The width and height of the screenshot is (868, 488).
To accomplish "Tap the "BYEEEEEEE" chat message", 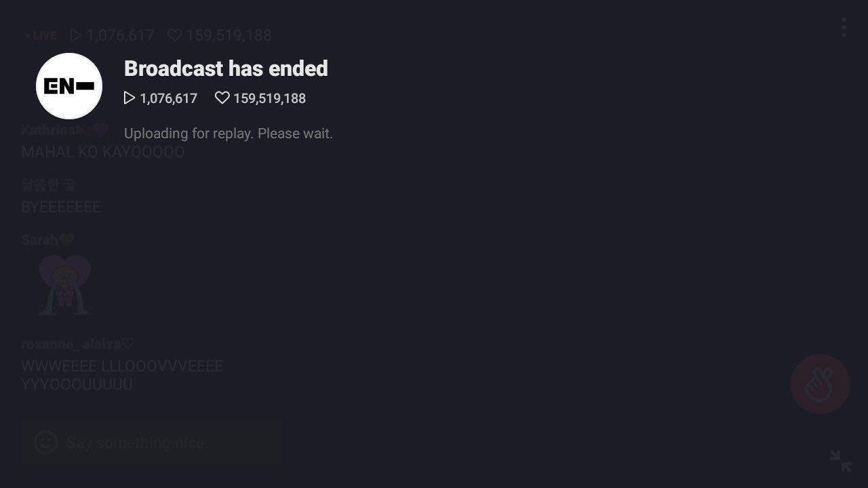I will [x=61, y=207].
